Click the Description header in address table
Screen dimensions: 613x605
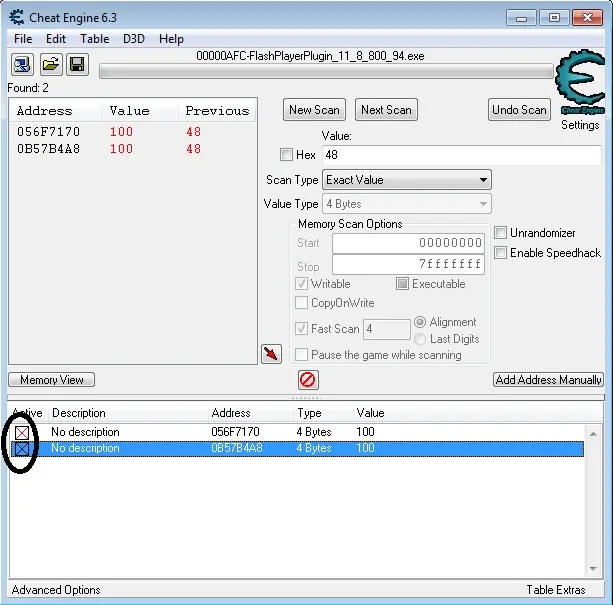127,413
